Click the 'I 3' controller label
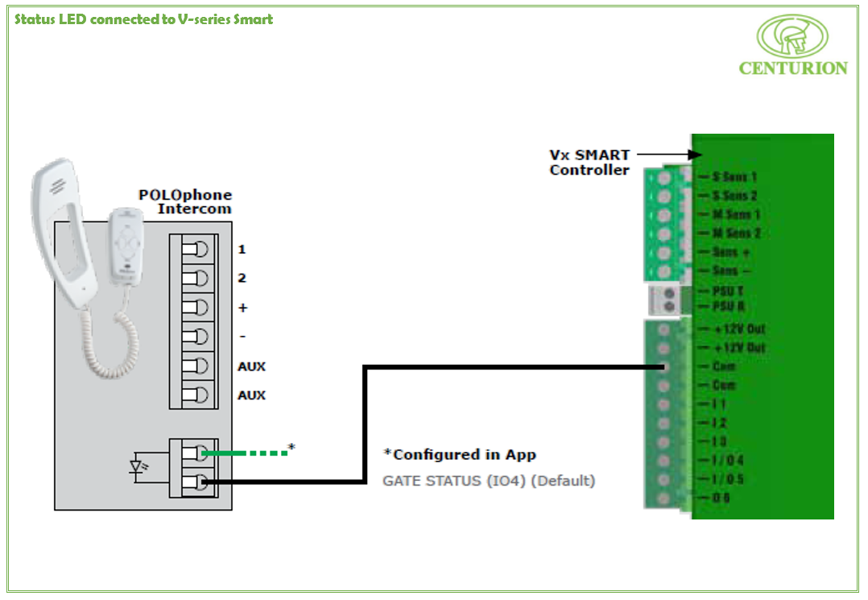 (x=718, y=441)
